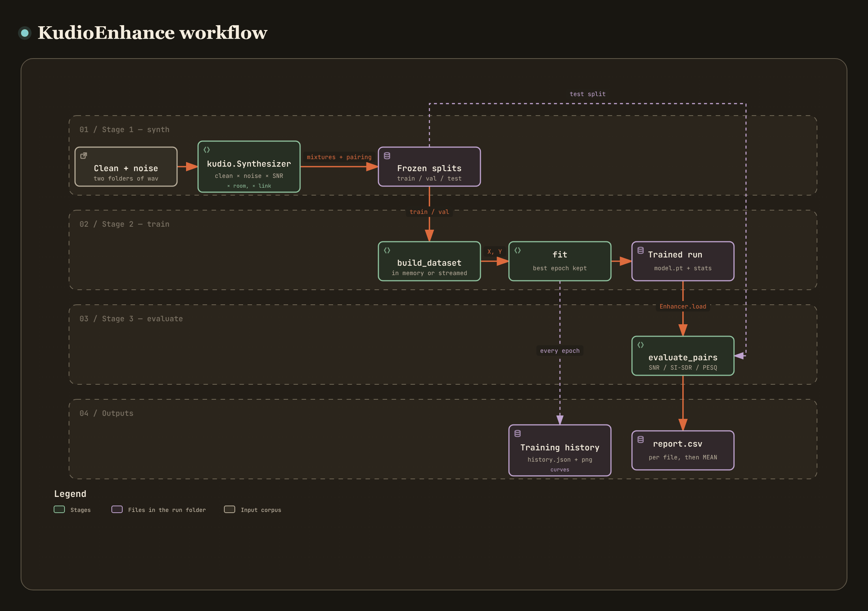Select the report.csv node title
Image resolution: width=868 pixels, height=611 pixels.
677,444
